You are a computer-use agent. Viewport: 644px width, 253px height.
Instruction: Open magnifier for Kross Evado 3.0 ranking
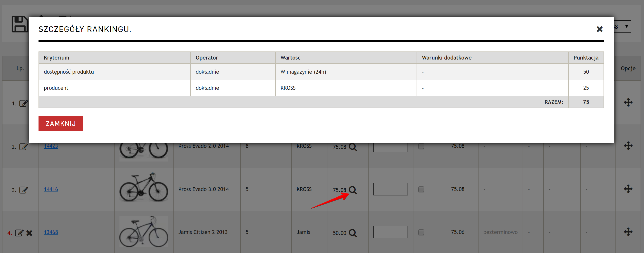pyautogui.click(x=352, y=190)
